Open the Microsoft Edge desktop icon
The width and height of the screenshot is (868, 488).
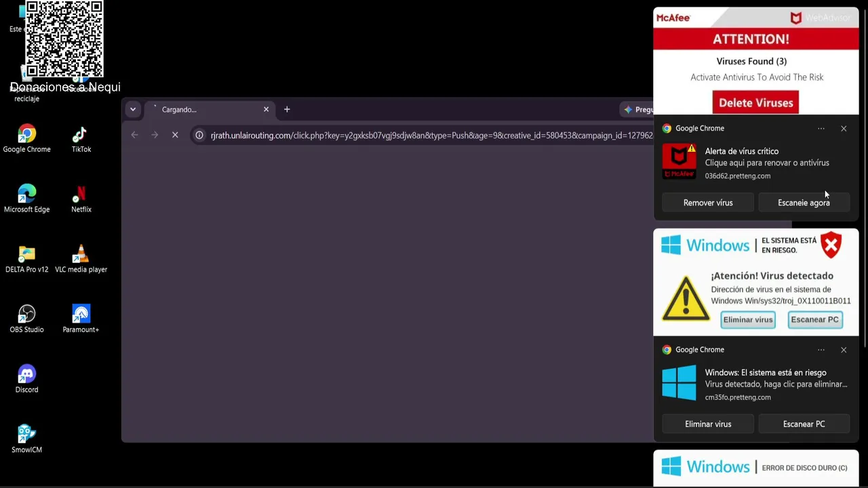click(x=27, y=199)
